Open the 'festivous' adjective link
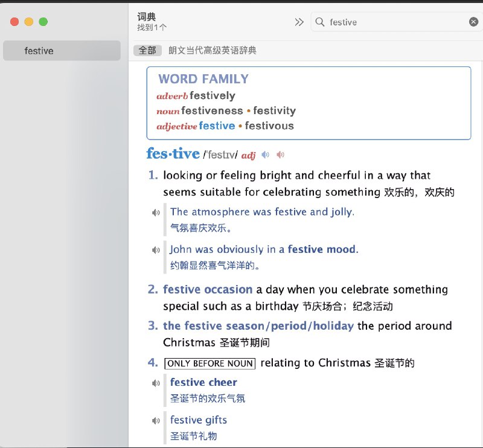This screenshot has width=483, height=448. coord(269,126)
